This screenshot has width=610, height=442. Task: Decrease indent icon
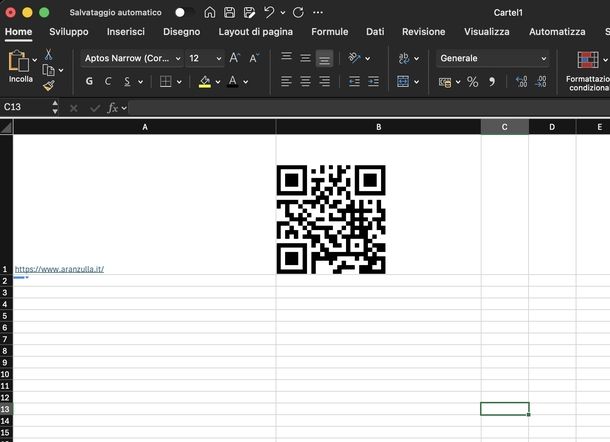[354, 81]
